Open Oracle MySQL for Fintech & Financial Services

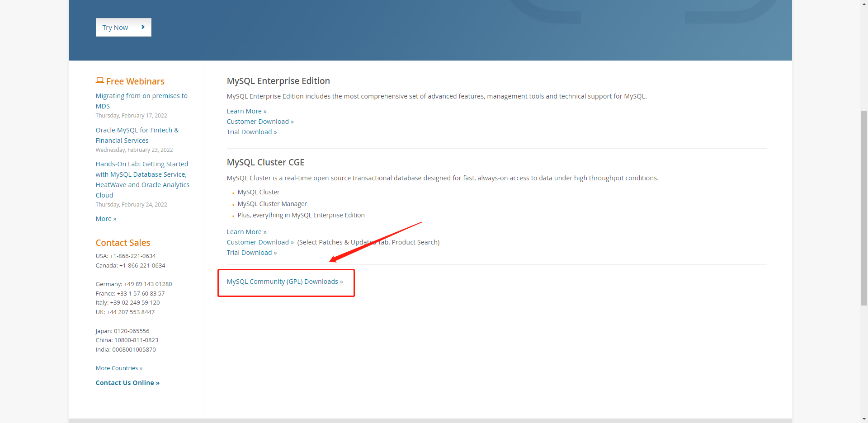coord(137,135)
